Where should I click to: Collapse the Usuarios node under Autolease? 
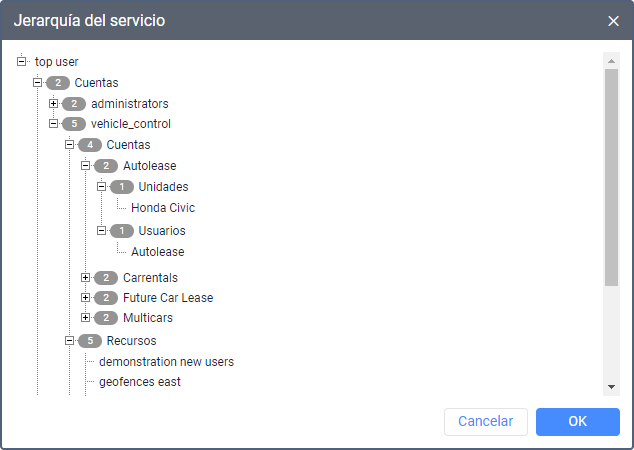102,231
